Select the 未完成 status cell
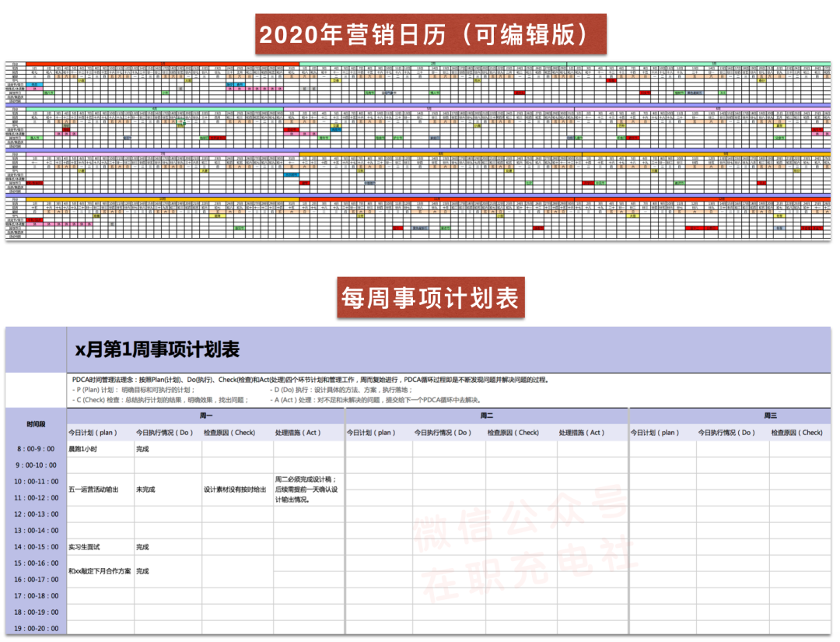The image size is (840, 642). point(145,489)
